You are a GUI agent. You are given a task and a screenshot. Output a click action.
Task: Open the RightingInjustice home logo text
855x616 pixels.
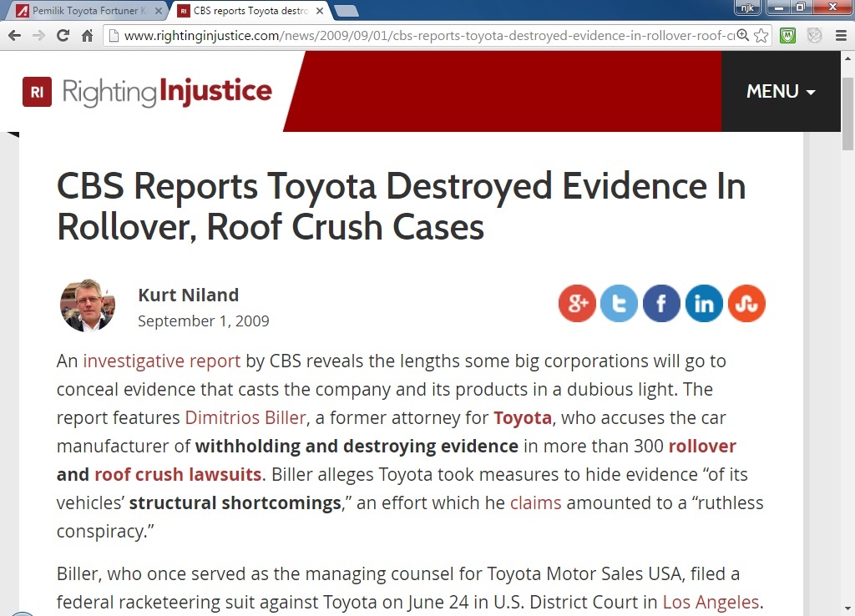pyautogui.click(x=167, y=91)
